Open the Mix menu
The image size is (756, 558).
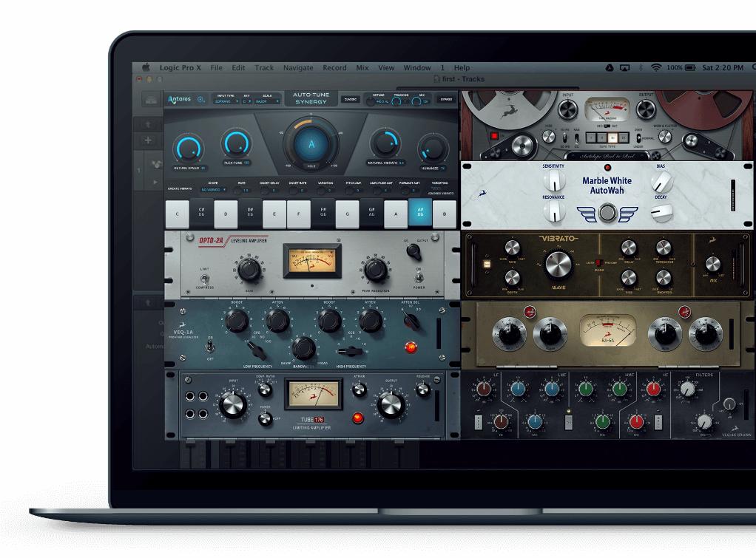point(362,67)
